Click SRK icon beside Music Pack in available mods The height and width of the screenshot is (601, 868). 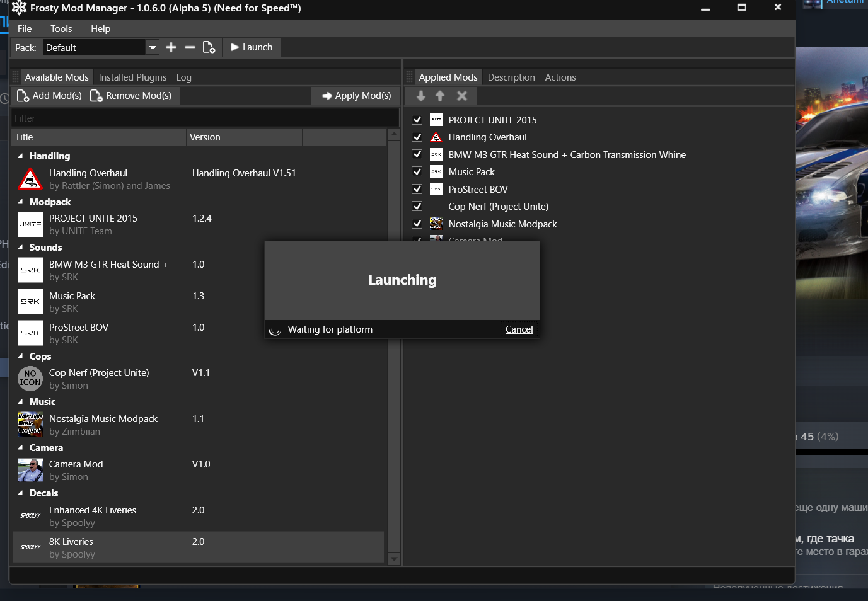[30, 302]
